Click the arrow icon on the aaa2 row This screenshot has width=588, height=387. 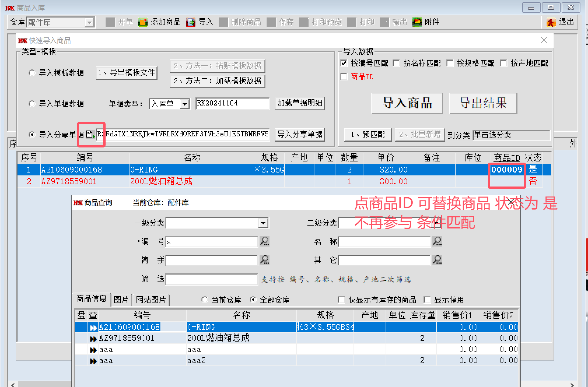point(93,361)
